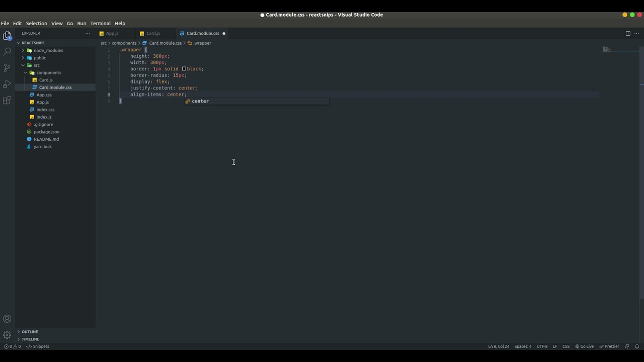Click the components breadcrumb segment
This screenshot has height=362, width=644.
tap(124, 43)
